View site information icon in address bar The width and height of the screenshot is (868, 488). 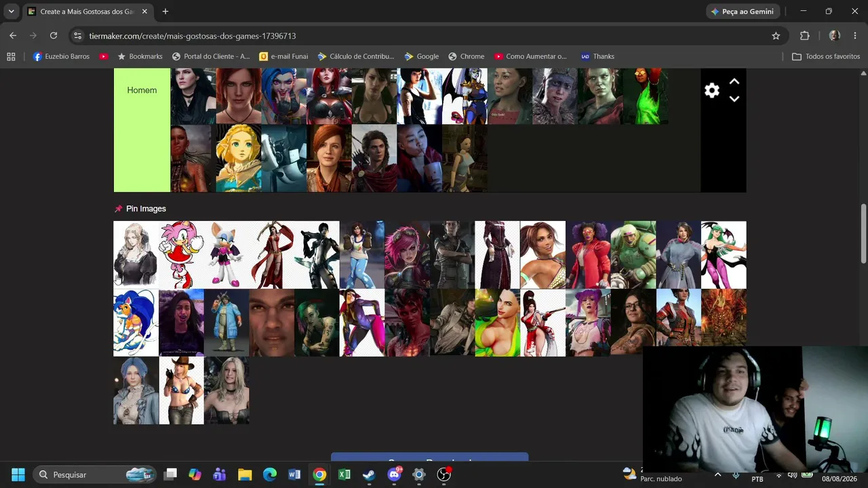pyautogui.click(x=77, y=36)
